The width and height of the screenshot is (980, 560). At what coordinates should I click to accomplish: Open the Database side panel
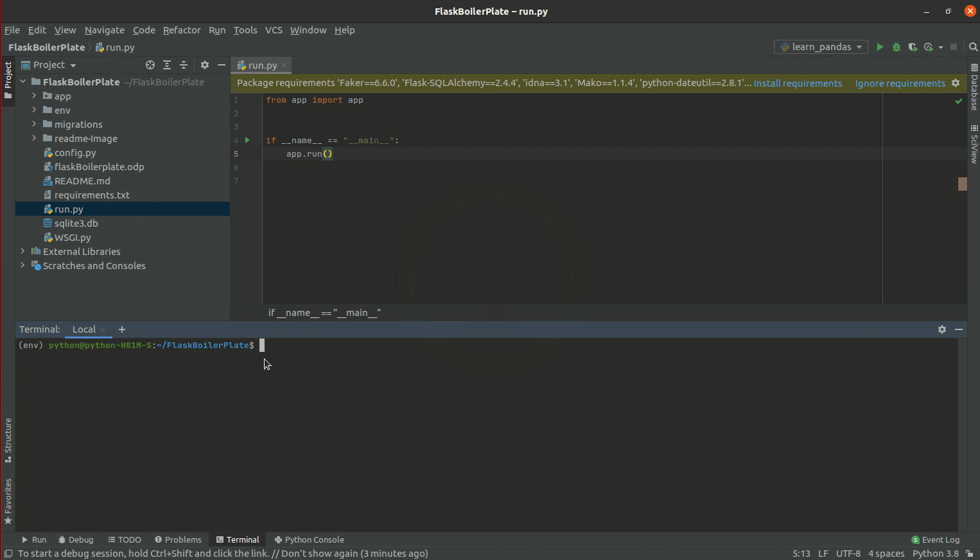974,87
